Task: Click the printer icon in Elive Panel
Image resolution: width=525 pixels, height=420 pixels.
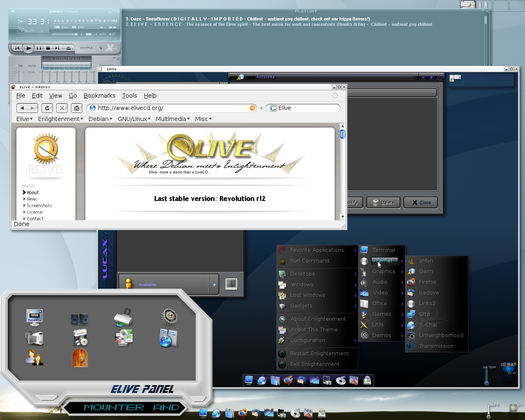Action: [123, 317]
